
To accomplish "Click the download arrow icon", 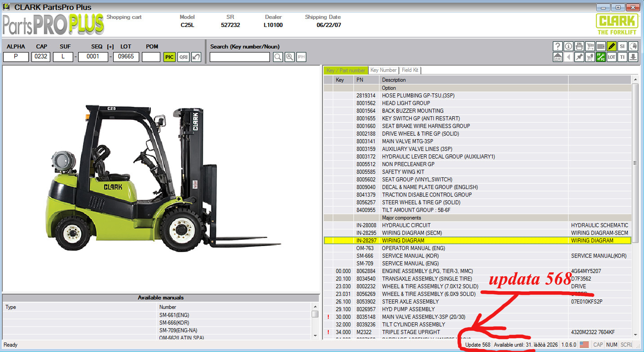I will (633, 57).
